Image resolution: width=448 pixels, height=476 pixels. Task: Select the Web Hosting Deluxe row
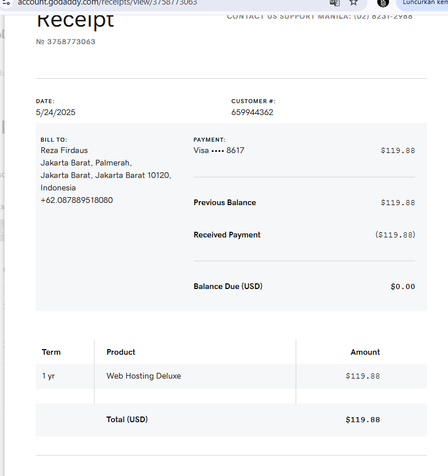(144, 376)
